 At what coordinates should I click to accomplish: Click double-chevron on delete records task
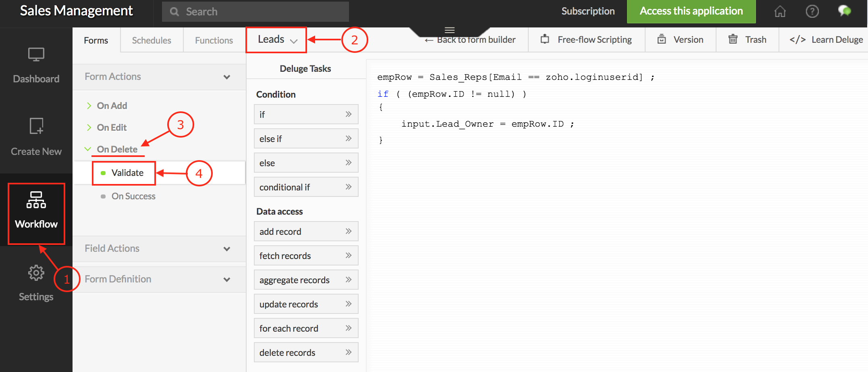(349, 352)
